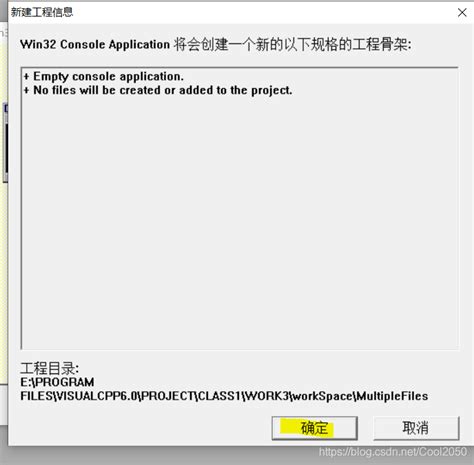Click the yellowish background window strip at left

coord(3,267)
